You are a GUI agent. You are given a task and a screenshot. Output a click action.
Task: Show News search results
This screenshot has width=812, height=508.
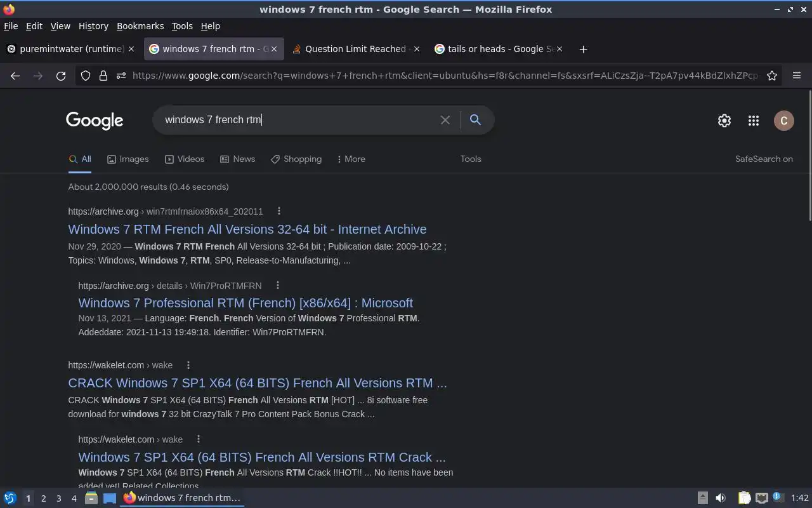pos(237,159)
